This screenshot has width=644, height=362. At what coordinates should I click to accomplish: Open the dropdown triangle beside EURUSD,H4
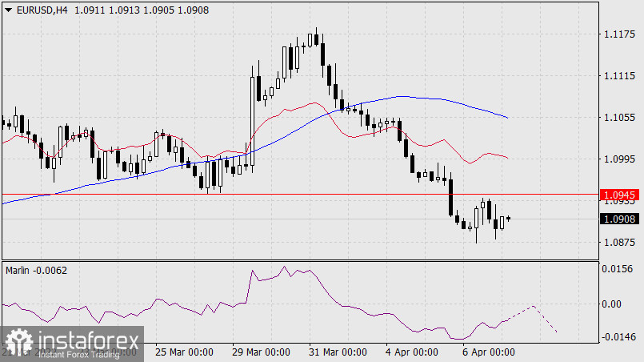coord(9,10)
